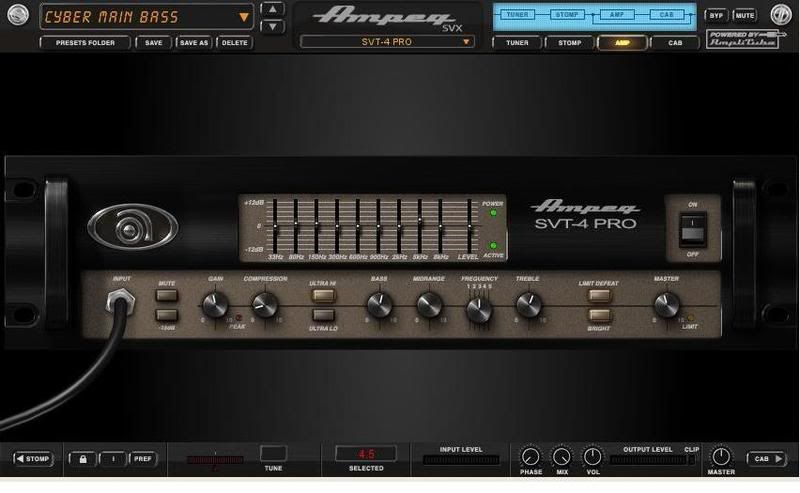Viewport: 800px width, 493px height.
Task: Click the VOL knob
Action: (592, 457)
